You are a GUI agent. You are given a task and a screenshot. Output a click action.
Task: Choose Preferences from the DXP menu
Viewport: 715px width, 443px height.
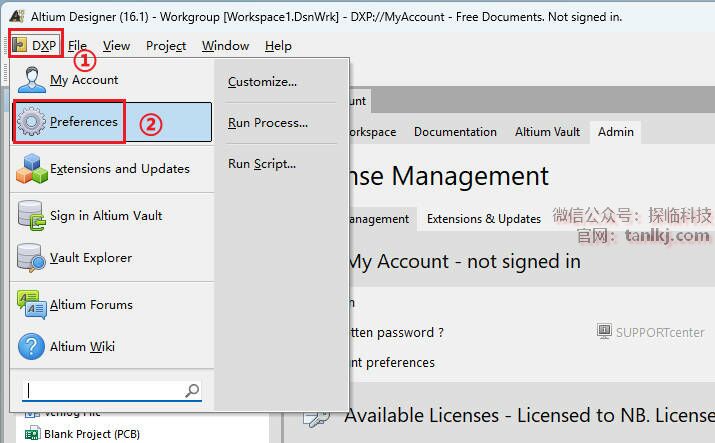pos(112,122)
